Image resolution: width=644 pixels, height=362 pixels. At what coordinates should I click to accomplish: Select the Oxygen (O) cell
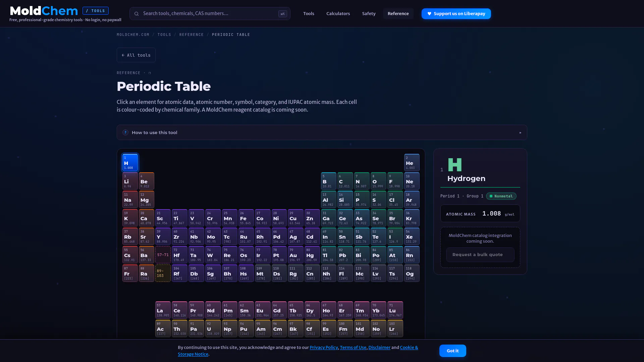coord(378,181)
